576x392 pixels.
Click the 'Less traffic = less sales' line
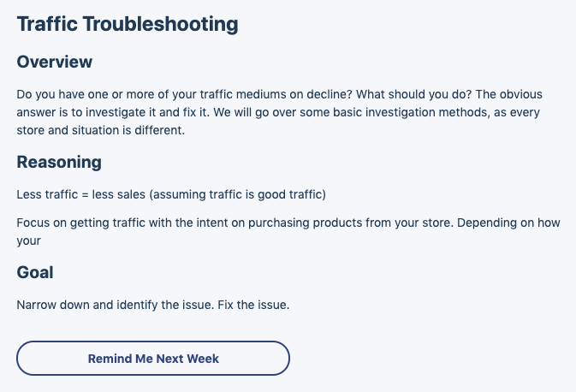click(x=171, y=194)
